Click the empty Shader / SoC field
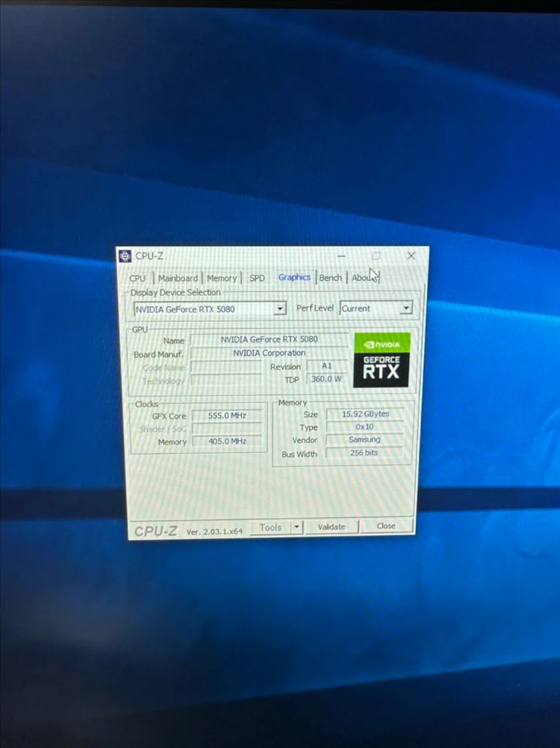Viewport: 560px width, 748px height. (227, 428)
